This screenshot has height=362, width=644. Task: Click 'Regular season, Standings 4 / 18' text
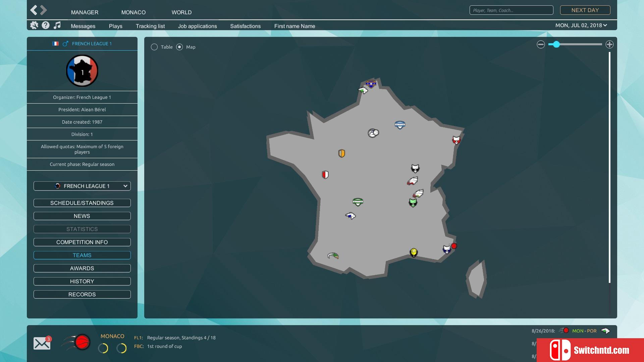point(181,338)
